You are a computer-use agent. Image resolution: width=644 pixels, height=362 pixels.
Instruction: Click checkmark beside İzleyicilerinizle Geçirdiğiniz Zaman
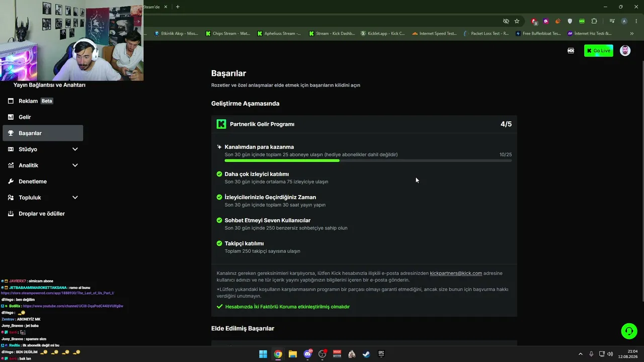pos(219,197)
